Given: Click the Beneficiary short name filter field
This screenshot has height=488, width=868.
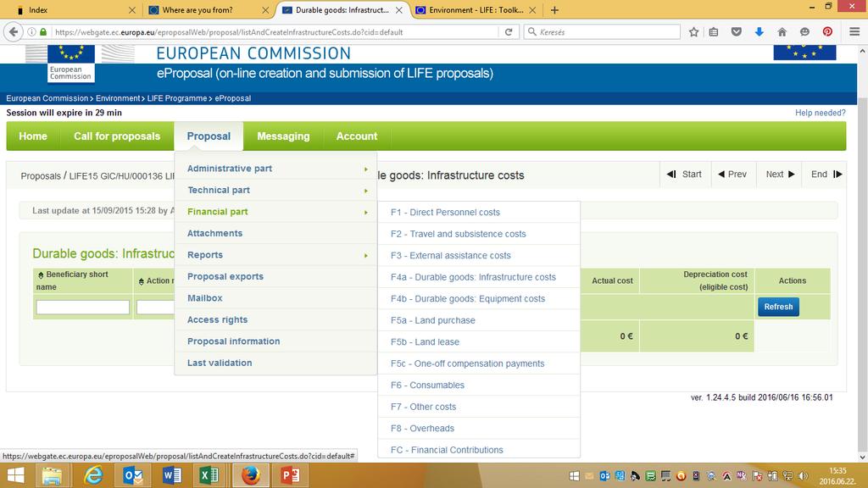Looking at the screenshot, I should (x=82, y=307).
